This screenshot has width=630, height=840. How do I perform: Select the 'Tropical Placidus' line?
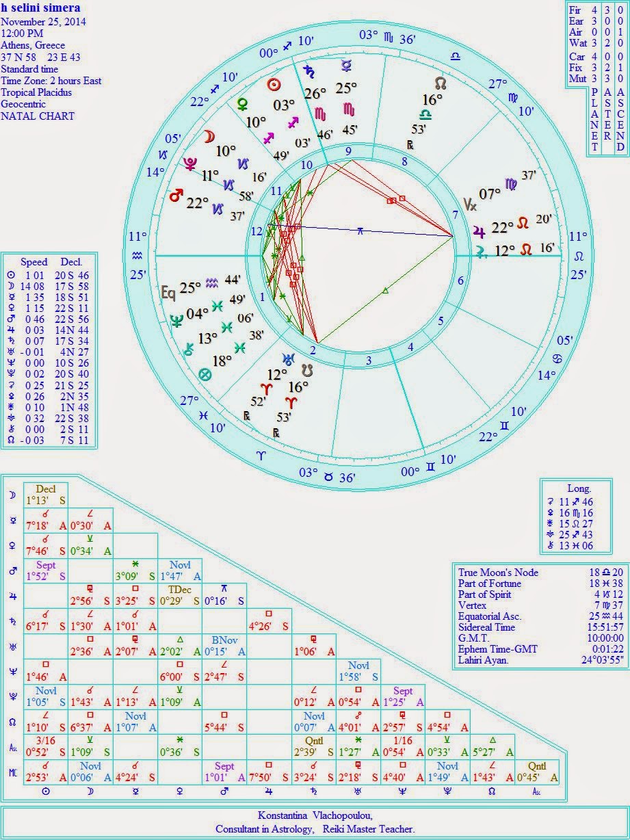[38, 92]
